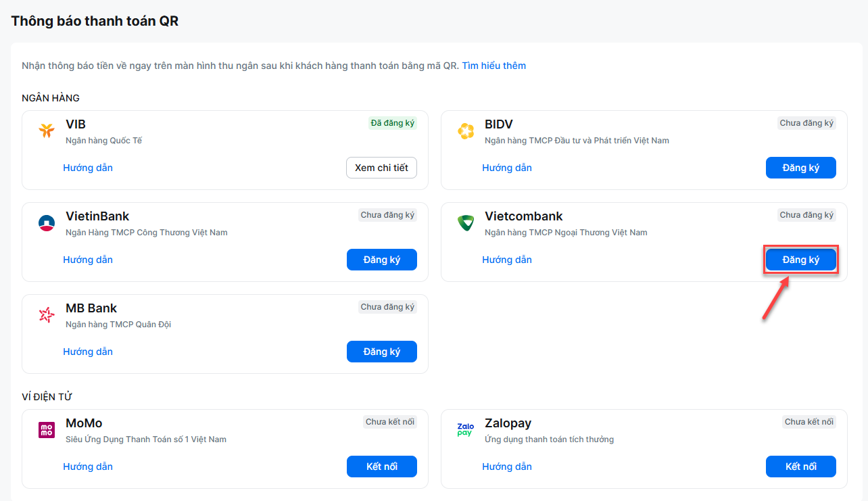Click 'Ngân hàng TMCP Đầu tư và Phát triển Việt Nam'
This screenshot has height=501, width=868.
click(577, 141)
